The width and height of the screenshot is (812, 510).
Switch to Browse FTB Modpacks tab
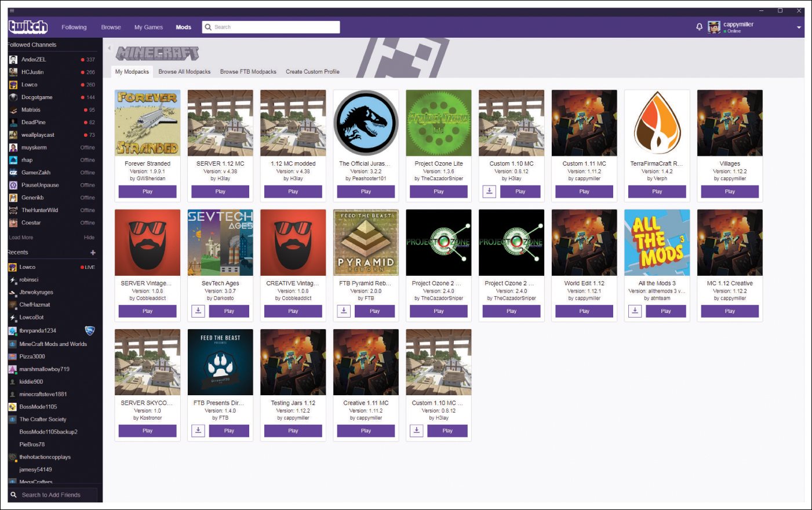point(248,72)
